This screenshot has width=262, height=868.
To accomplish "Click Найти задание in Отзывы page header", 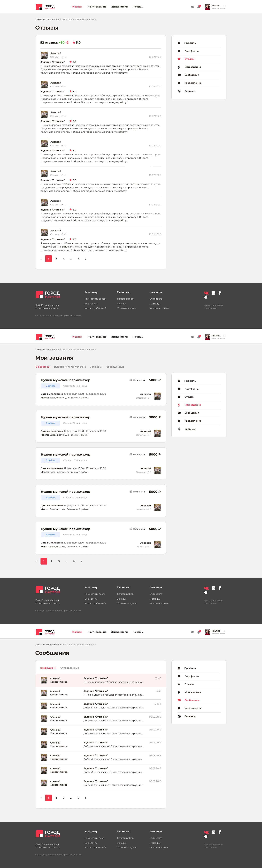I will coord(97,7).
